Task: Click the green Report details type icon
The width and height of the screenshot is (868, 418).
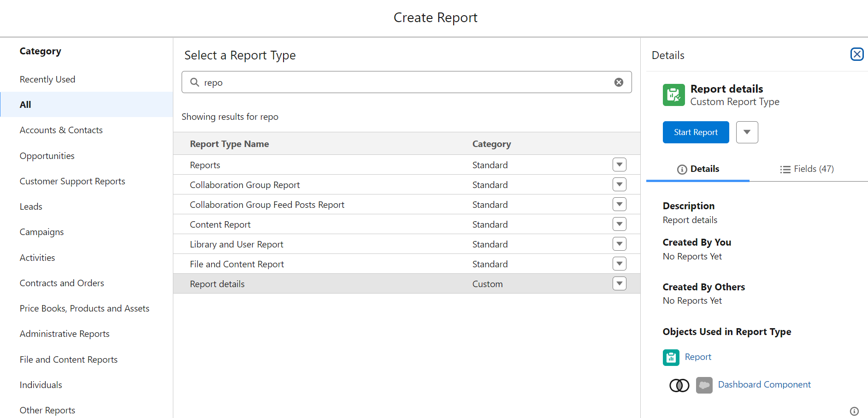Action: tap(673, 95)
